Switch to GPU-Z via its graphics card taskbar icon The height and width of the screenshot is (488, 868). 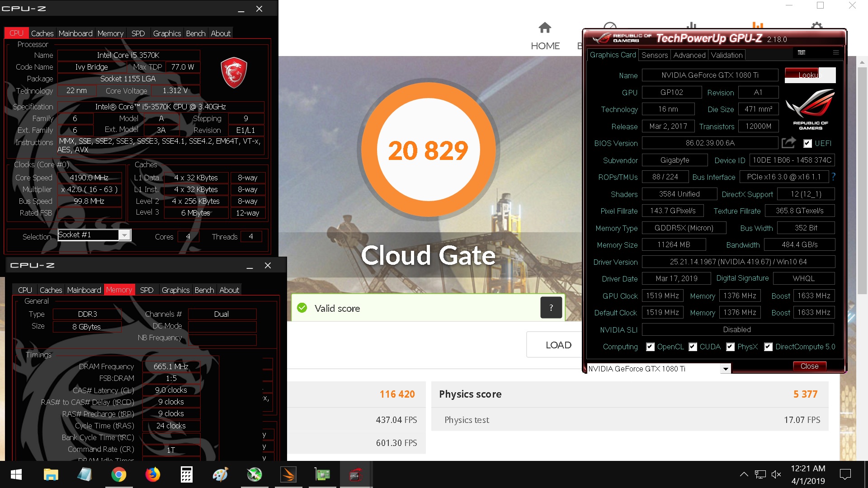coord(322,474)
